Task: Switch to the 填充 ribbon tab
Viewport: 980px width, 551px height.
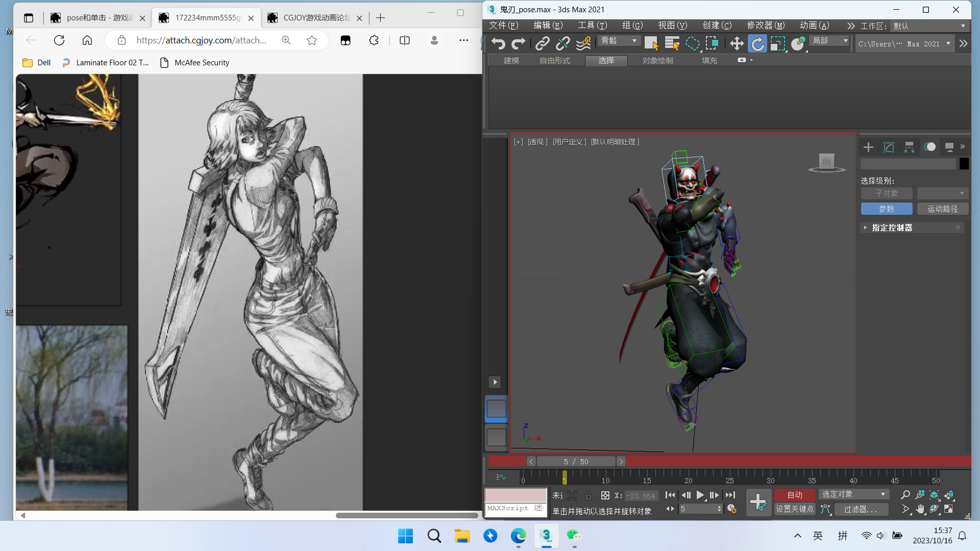Action: [709, 61]
